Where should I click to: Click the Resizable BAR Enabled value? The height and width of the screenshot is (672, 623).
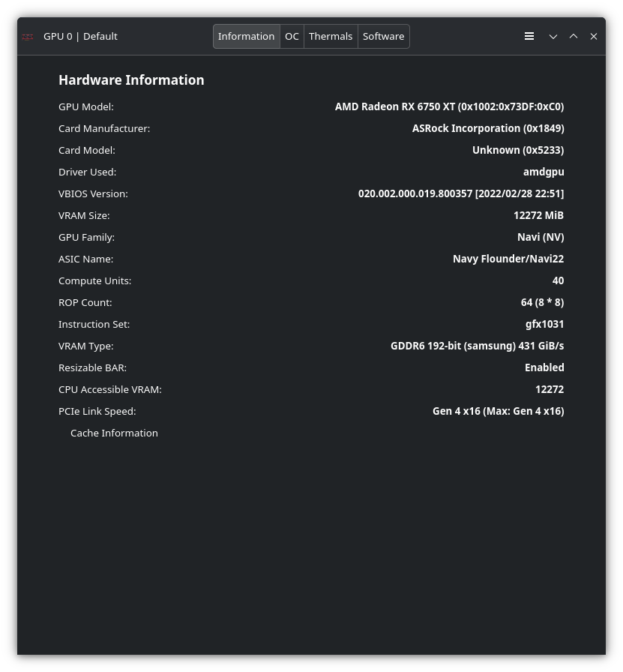[x=544, y=367]
